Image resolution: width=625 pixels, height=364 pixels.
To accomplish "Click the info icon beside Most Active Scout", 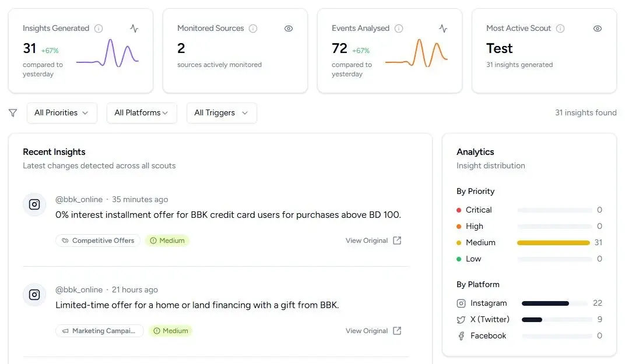I will click(x=560, y=29).
